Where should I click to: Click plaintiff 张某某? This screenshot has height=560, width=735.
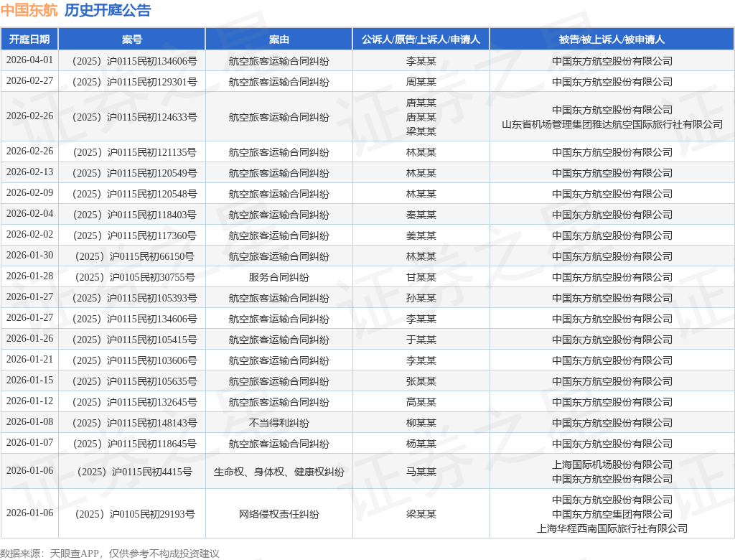[x=421, y=382]
